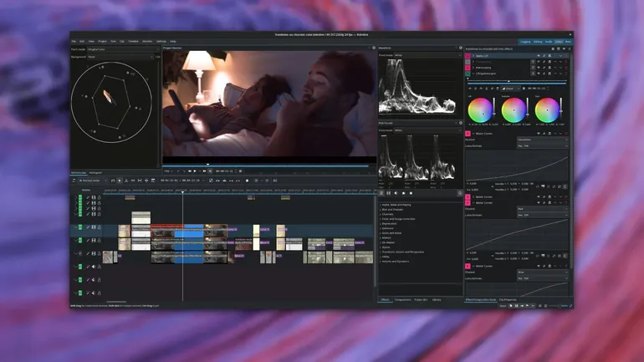Open the timeline Normal mode dropdown

[x=93, y=181]
